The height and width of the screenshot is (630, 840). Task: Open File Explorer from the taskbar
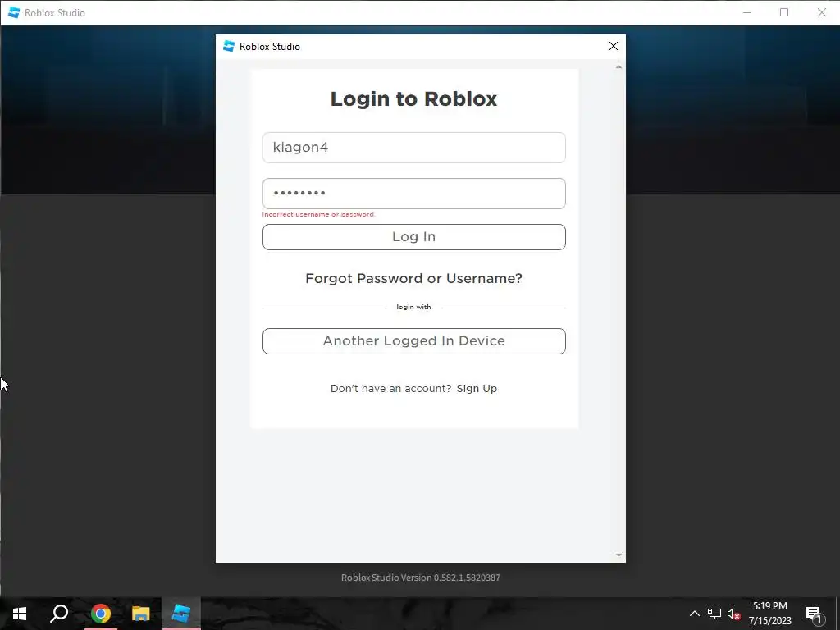[141, 614]
